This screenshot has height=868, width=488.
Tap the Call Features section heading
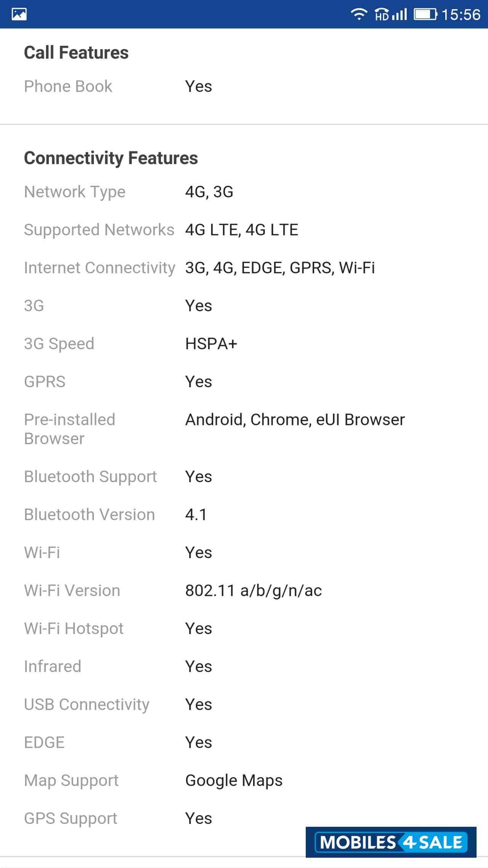(76, 53)
